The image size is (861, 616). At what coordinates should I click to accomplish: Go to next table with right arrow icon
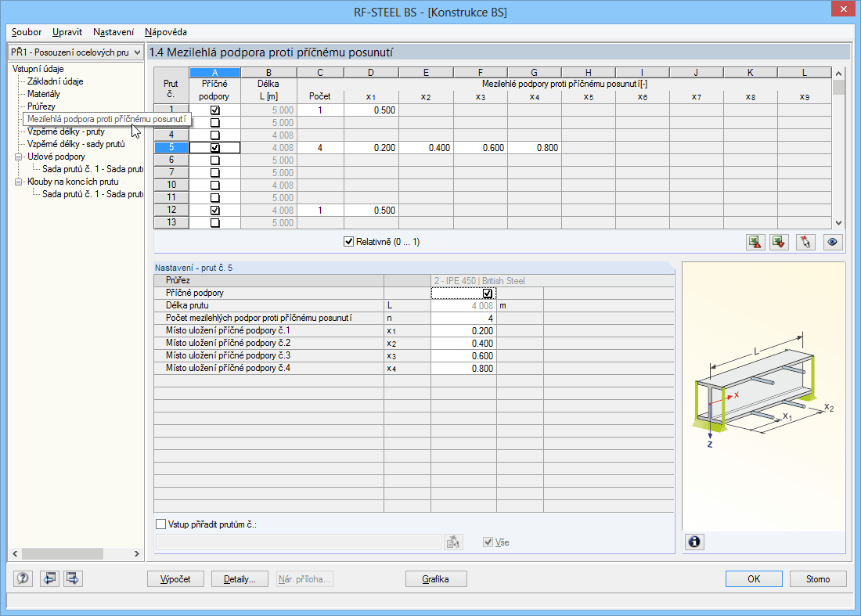(x=73, y=578)
